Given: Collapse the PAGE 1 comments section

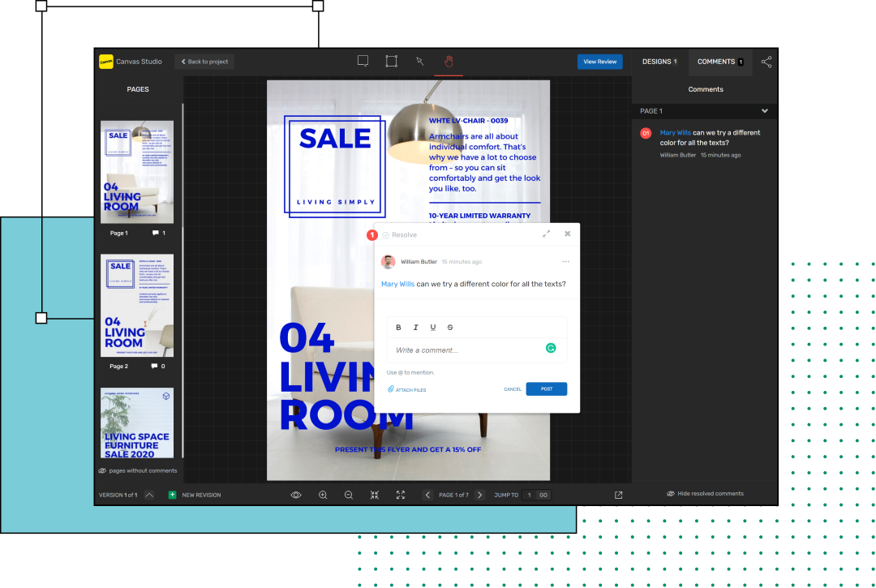Looking at the screenshot, I should click(765, 110).
